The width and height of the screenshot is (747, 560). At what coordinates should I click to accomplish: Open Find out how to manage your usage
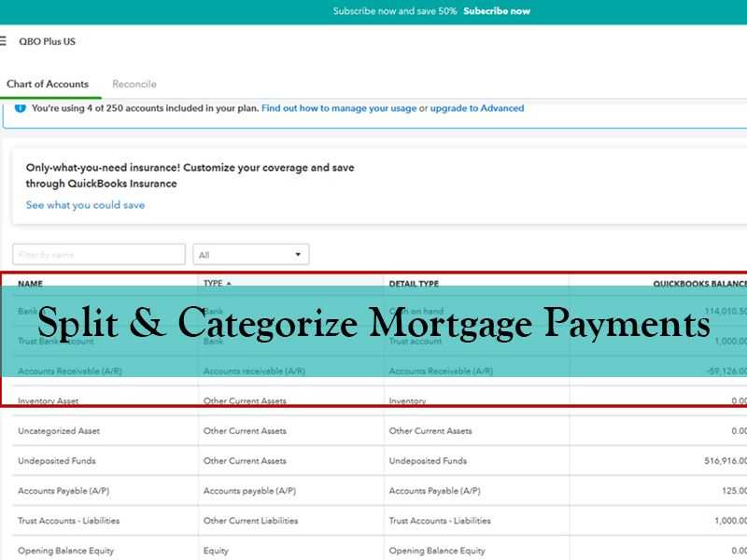(339, 108)
